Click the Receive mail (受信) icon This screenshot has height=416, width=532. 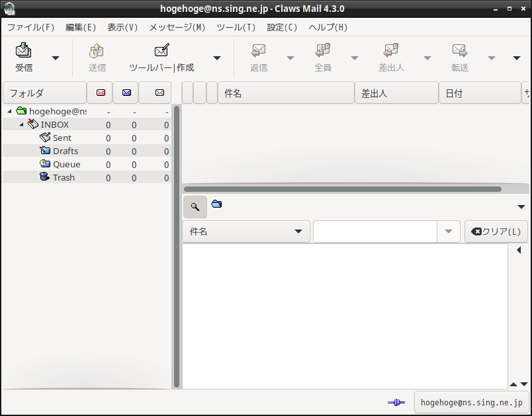point(23,50)
